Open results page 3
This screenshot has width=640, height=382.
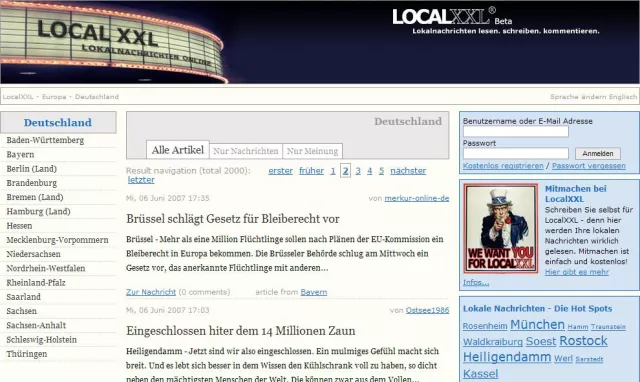pyautogui.click(x=358, y=171)
